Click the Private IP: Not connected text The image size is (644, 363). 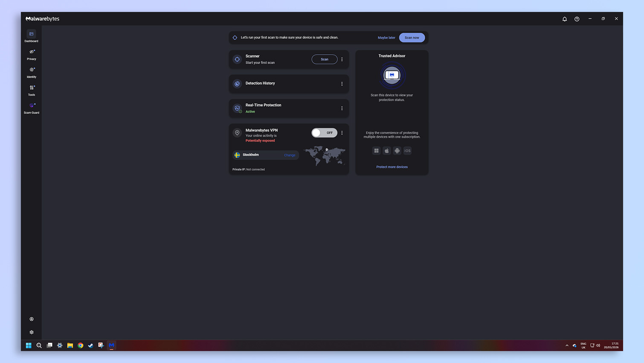point(249,170)
